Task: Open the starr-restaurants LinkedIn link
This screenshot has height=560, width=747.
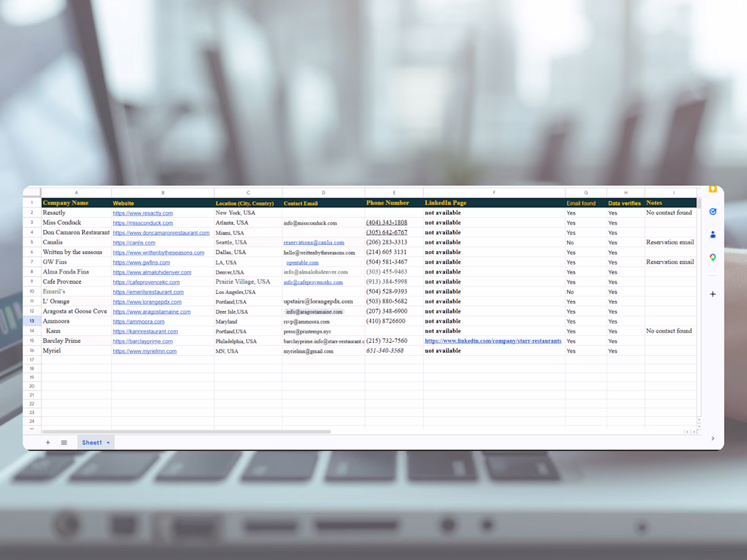Action: [493, 341]
